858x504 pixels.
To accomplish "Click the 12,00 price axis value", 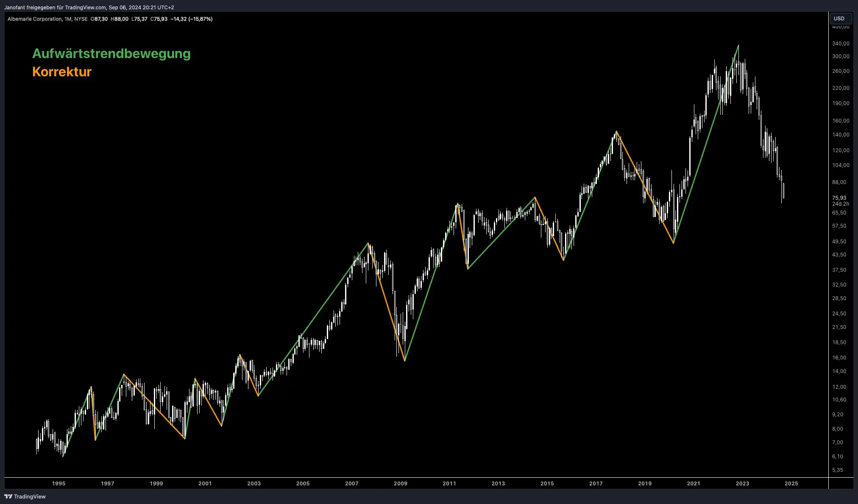I will point(839,387).
